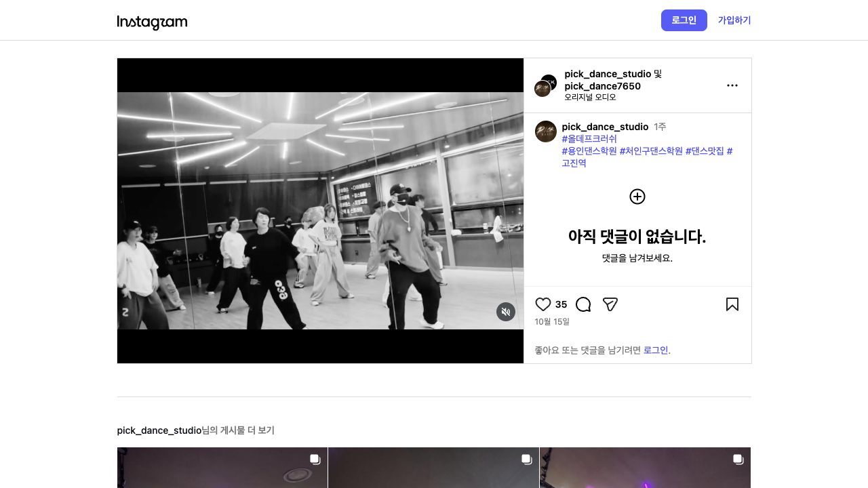Open the three-dot more options menu
This screenshot has width=868, height=488.
(732, 85)
